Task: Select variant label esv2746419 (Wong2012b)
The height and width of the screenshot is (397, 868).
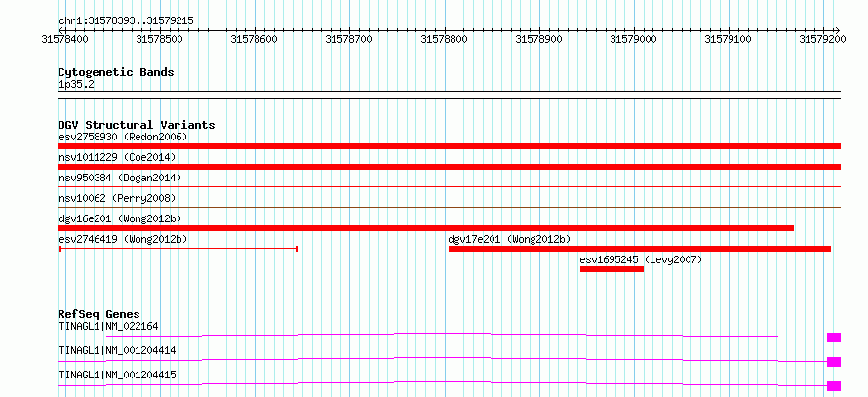Action: pyautogui.click(x=123, y=239)
